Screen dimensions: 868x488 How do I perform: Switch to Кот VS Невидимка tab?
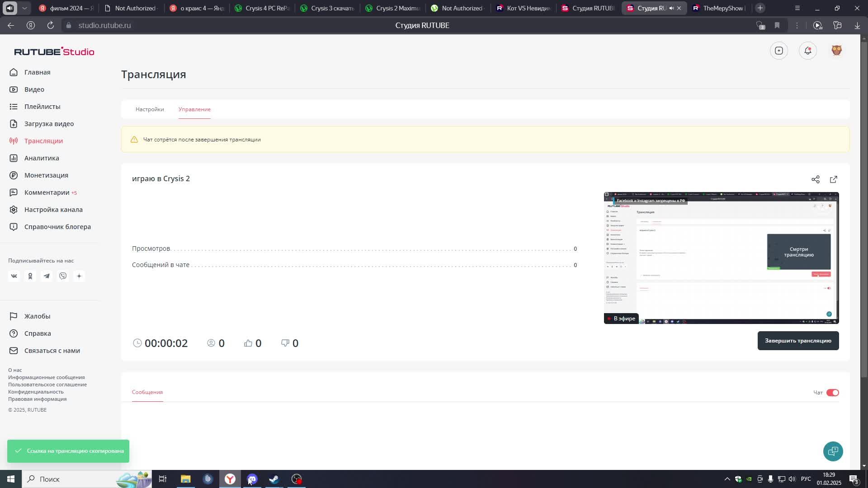(x=524, y=8)
